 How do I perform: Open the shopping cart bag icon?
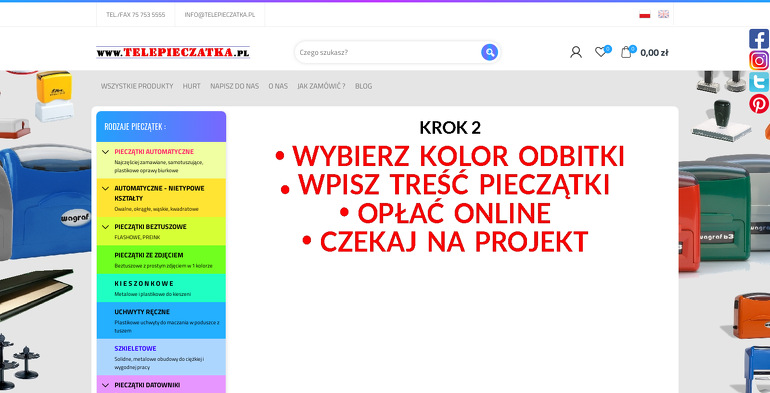click(626, 52)
